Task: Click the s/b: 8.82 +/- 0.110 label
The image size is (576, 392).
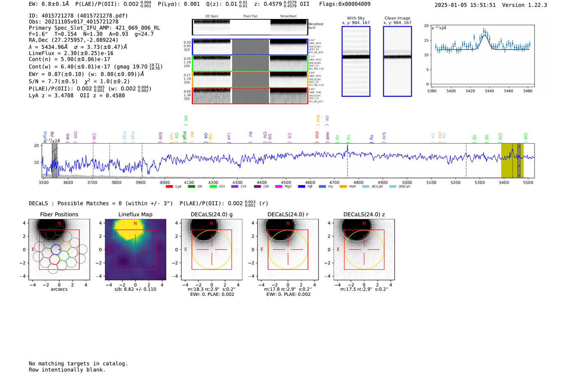Action: pyautogui.click(x=135, y=289)
